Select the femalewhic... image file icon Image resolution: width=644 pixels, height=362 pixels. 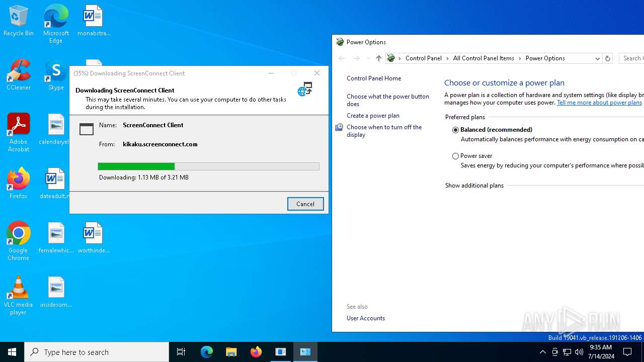[x=56, y=238]
